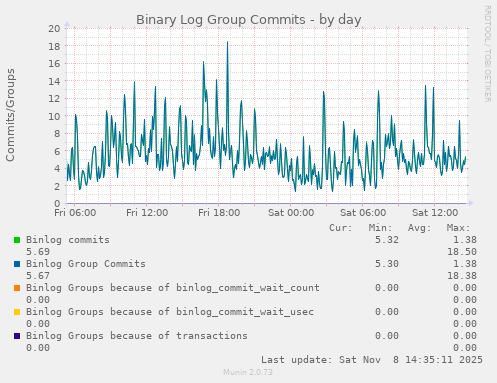Click the Fri 18:00 axis label
The width and height of the screenshot is (497, 383).
click(x=219, y=212)
